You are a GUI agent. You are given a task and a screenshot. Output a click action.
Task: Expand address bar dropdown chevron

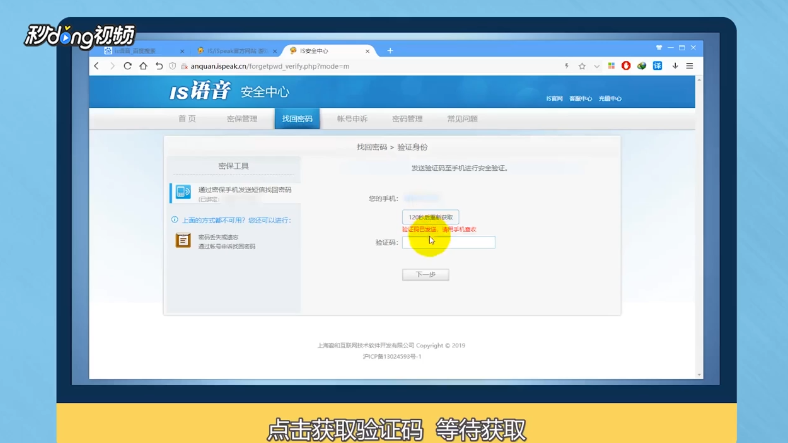597,66
